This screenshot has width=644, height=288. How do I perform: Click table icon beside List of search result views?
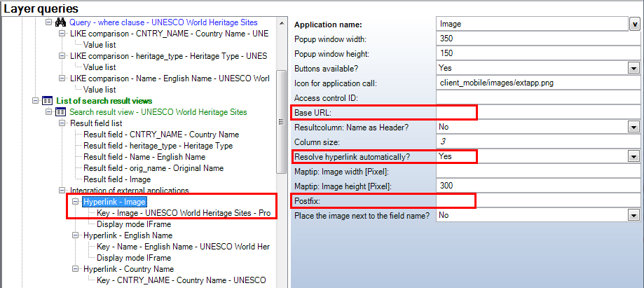click(x=48, y=101)
